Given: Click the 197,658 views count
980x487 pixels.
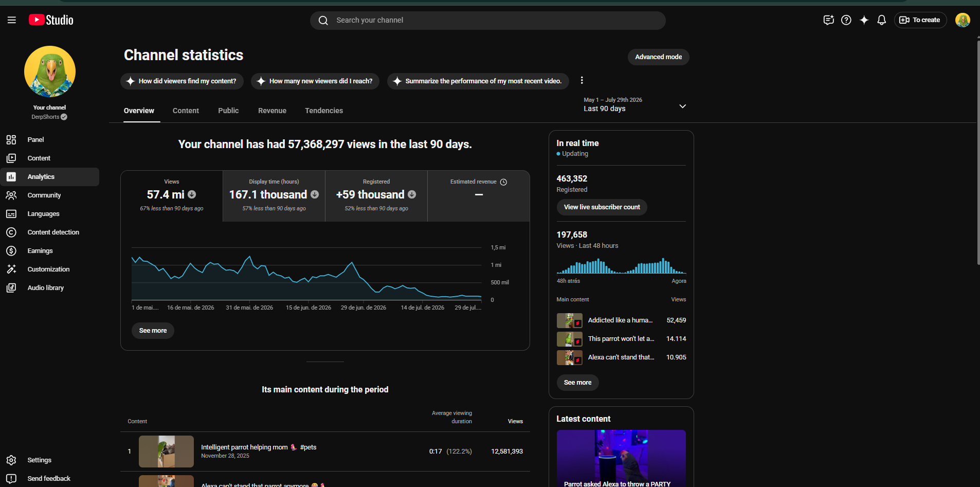Looking at the screenshot, I should (x=572, y=235).
